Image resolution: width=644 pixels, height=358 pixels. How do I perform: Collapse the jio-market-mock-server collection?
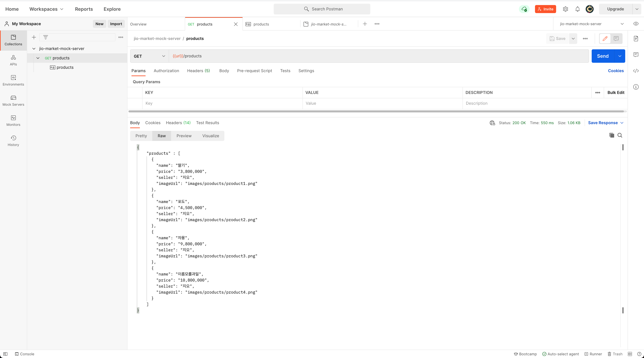(34, 48)
